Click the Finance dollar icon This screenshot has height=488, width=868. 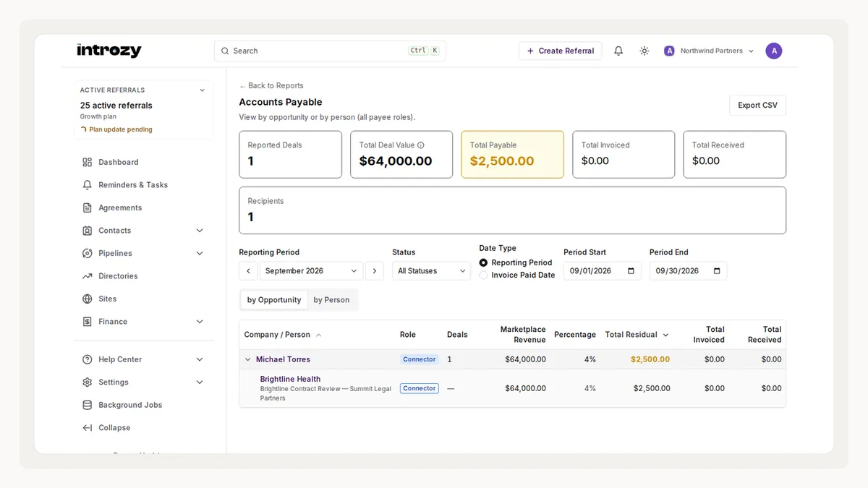pyautogui.click(x=88, y=322)
